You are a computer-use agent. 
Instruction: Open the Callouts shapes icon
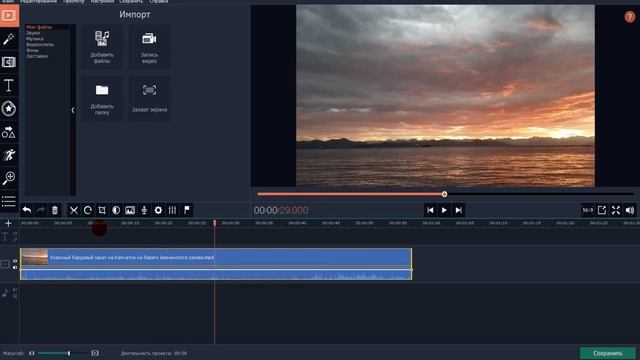click(x=9, y=132)
